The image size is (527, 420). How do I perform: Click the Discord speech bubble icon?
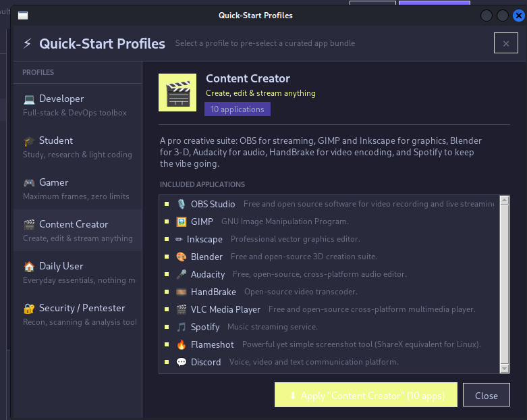pyautogui.click(x=181, y=362)
